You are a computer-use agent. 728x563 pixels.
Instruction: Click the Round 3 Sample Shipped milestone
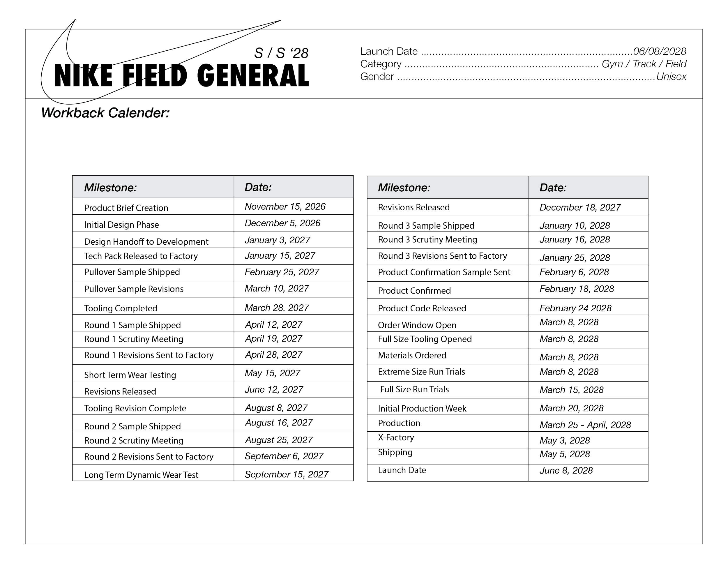[426, 226]
